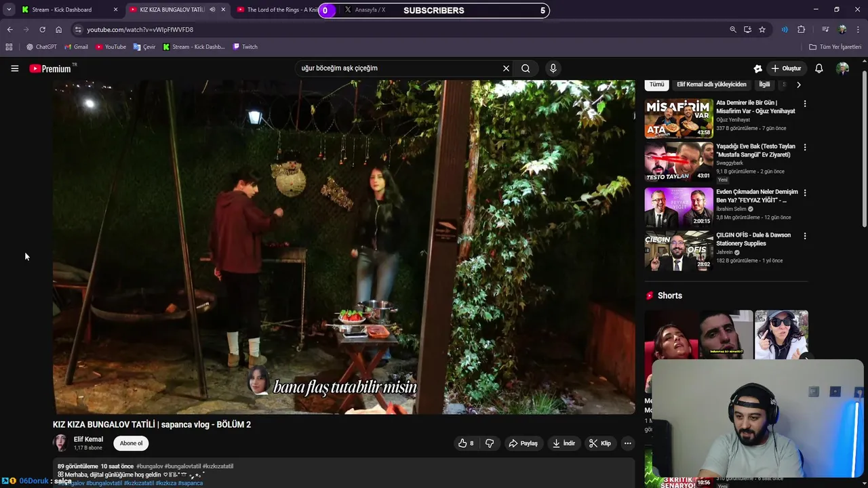Screen dimensions: 868x488
Task: Open the tab search dropdown arrow
Action: tap(9, 10)
